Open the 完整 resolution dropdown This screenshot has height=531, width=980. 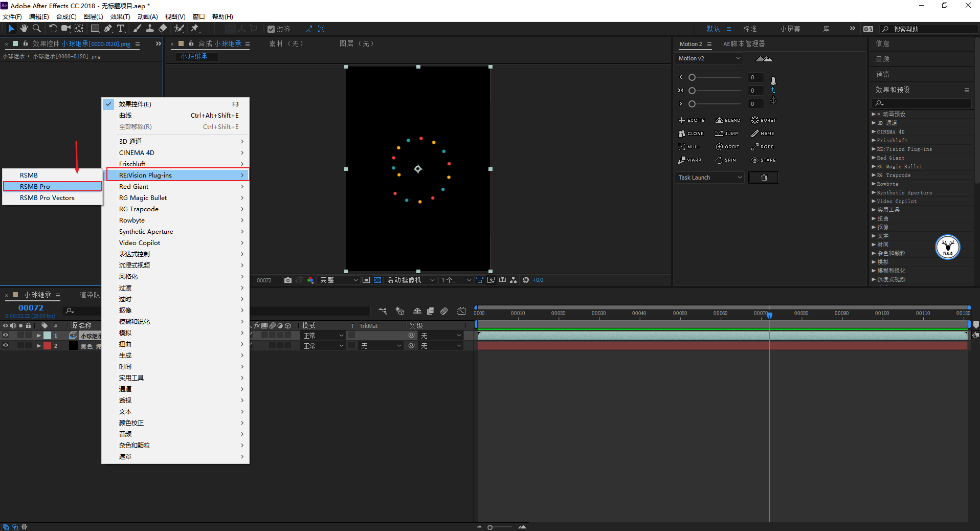pyautogui.click(x=338, y=280)
